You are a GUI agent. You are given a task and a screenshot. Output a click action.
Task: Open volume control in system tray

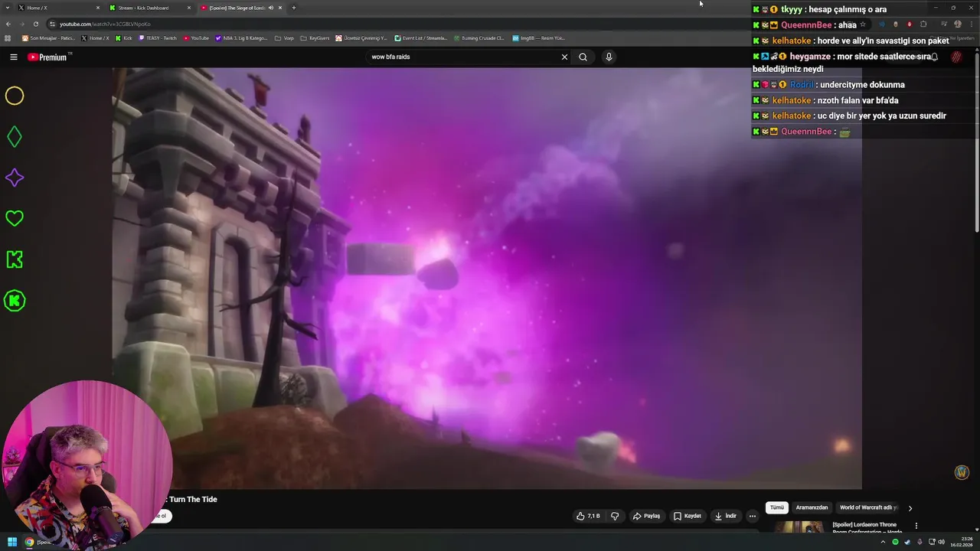(941, 542)
